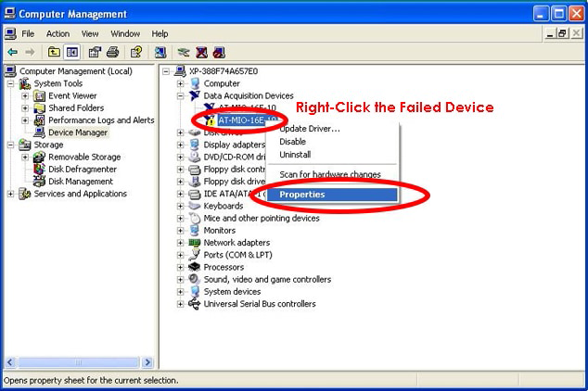
Task: Minimize the inner console window
Action: point(550,33)
